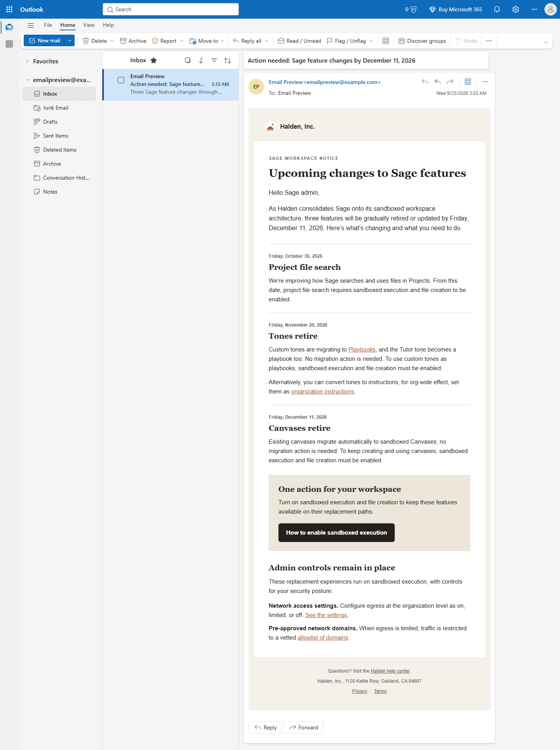Open the File menu tab
Viewport: 560px width, 750px height.
pos(48,25)
